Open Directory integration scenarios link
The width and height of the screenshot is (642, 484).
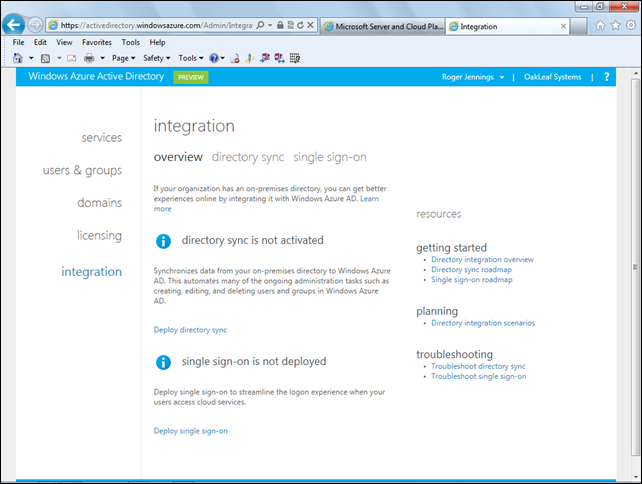483,323
